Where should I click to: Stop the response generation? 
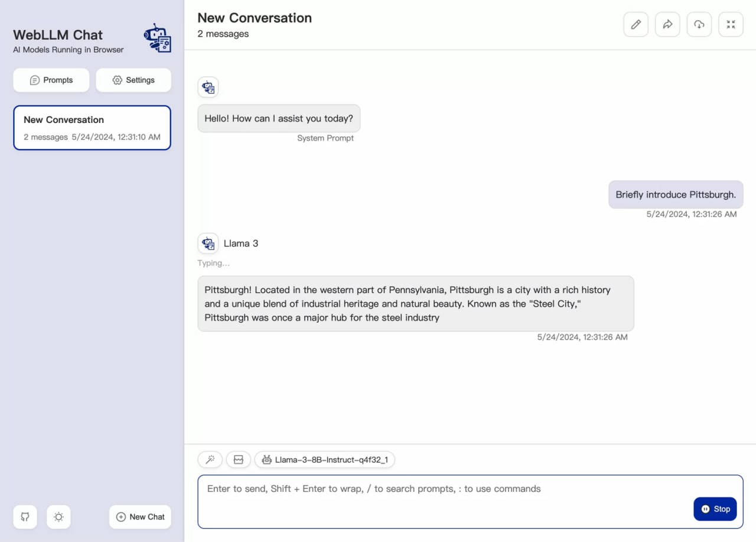715,509
